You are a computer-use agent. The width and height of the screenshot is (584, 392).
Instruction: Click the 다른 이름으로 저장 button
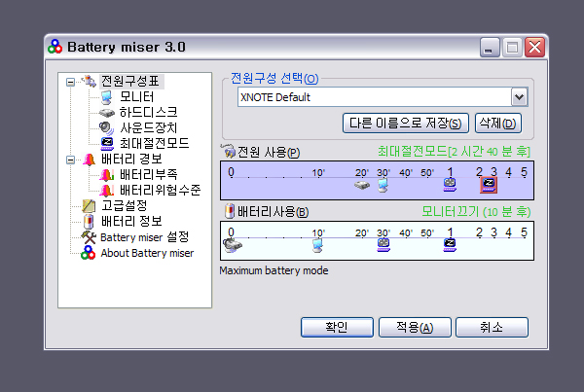[x=405, y=124]
